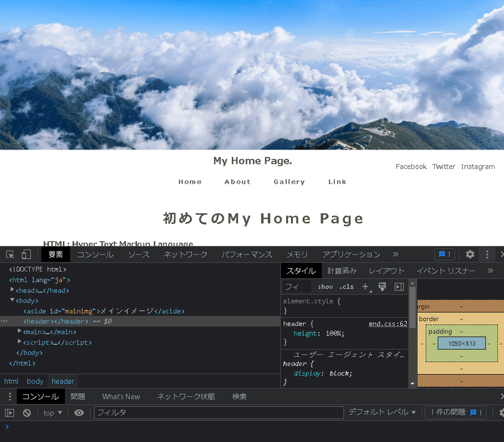
Task: Switch to the 要素 panel tab
Action: point(55,255)
